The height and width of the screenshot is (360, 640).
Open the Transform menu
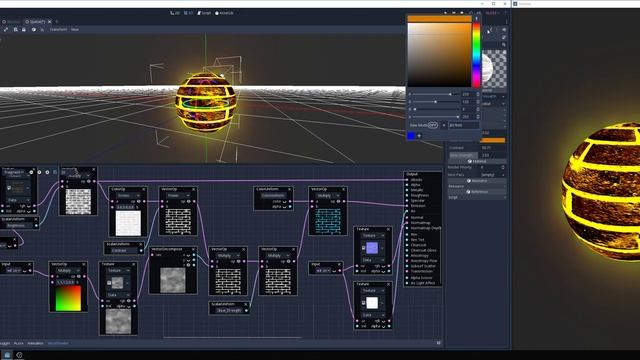58,29
